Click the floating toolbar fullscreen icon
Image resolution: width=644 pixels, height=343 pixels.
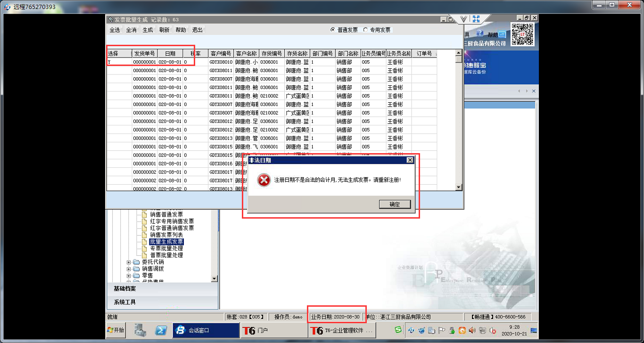click(x=476, y=18)
